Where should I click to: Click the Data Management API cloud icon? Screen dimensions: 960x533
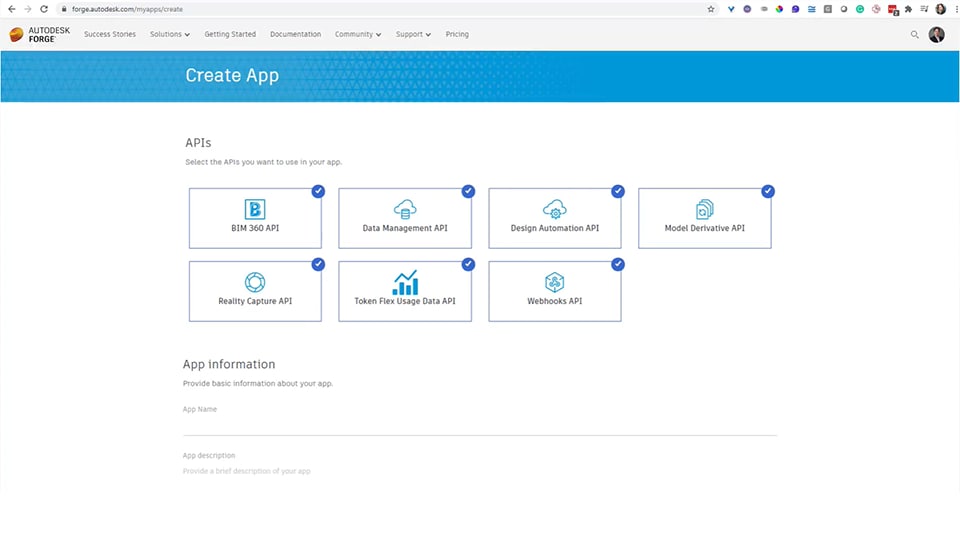(x=405, y=209)
